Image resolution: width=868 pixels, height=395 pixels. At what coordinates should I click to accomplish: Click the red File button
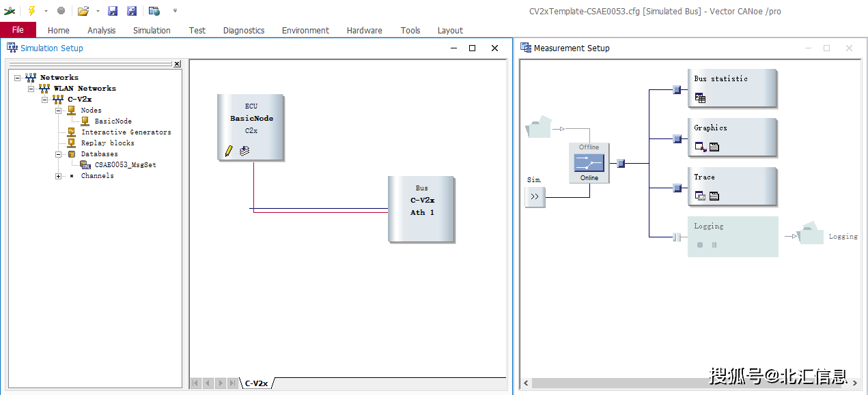(18, 30)
